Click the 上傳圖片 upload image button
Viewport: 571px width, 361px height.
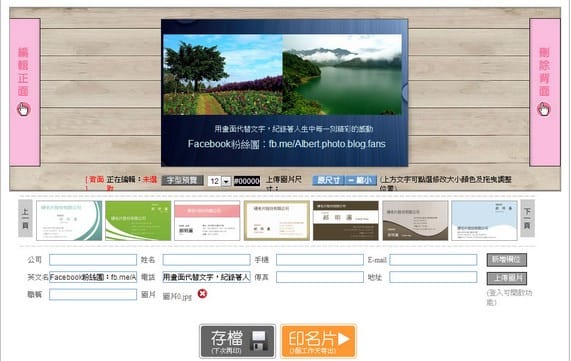(x=507, y=278)
